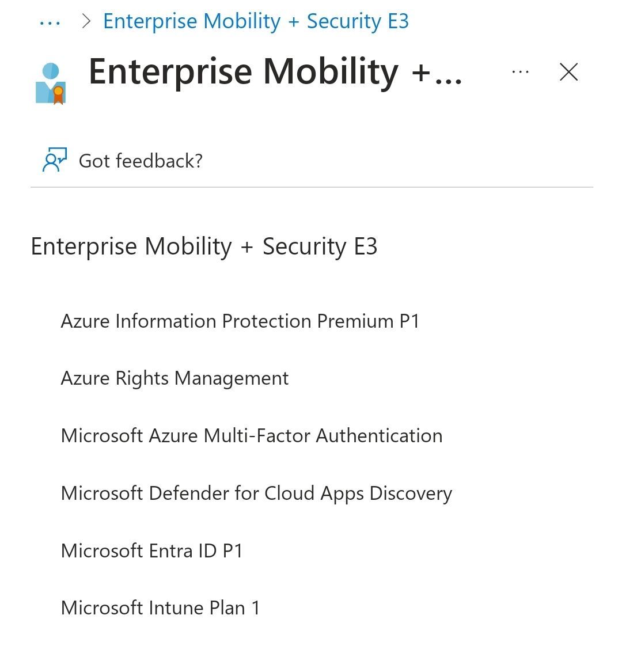Select Microsoft Defender for Cloud Apps Discovery
The image size is (622, 672).
pyautogui.click(x=256, y=493)
